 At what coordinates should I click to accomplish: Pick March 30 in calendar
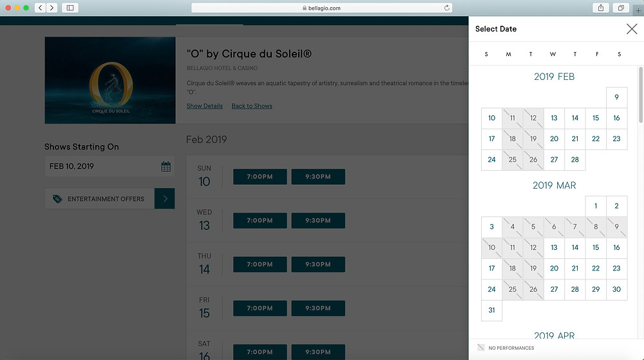tap(616, 289)
